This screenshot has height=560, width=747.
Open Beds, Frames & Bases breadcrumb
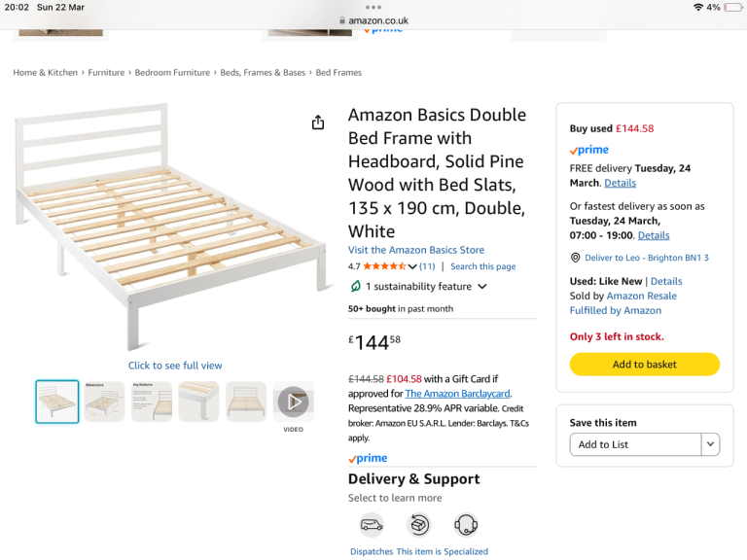263,73
